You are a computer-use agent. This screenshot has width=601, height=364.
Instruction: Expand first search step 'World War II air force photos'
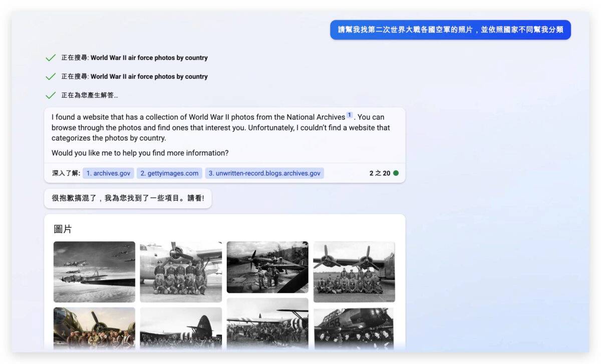[149, 58]
